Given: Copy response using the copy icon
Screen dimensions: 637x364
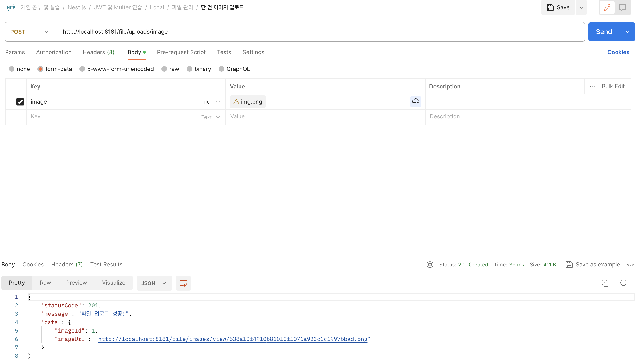Looking at the screenshot, I should [x=605, y=283].
